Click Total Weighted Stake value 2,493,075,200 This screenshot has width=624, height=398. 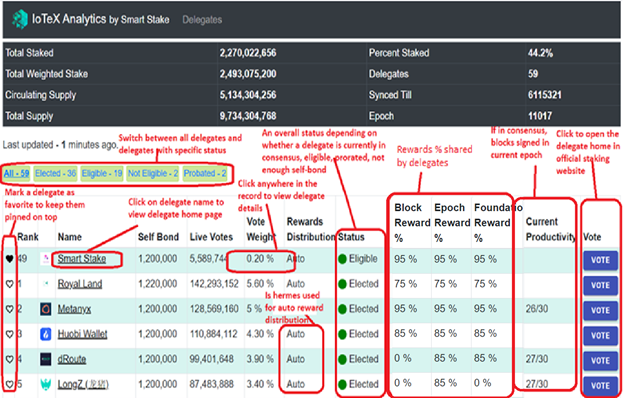(x=248, y=74)
